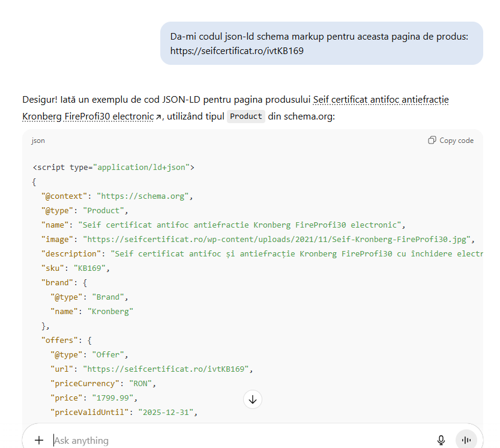Click the "offers" key in code
This screenshot has height=448, width=500.
[x=59, y=340]
